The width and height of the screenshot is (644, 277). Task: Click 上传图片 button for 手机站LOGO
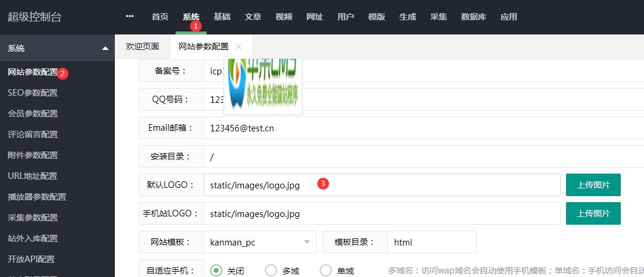(x=593, y=213)
